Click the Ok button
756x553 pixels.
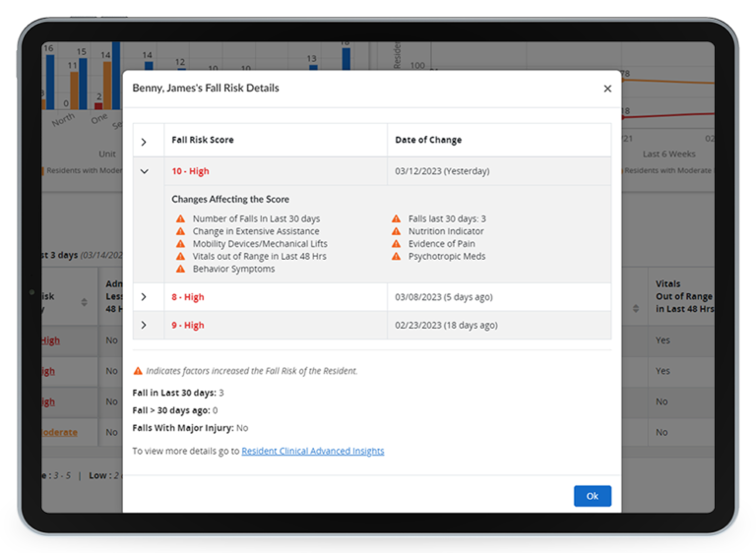point(592,496)
